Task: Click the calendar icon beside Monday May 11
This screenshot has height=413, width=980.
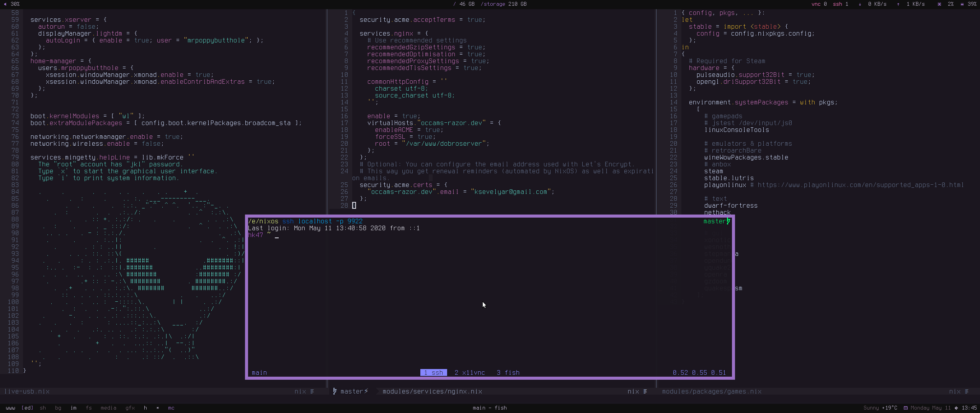Action: pos(906,408)
